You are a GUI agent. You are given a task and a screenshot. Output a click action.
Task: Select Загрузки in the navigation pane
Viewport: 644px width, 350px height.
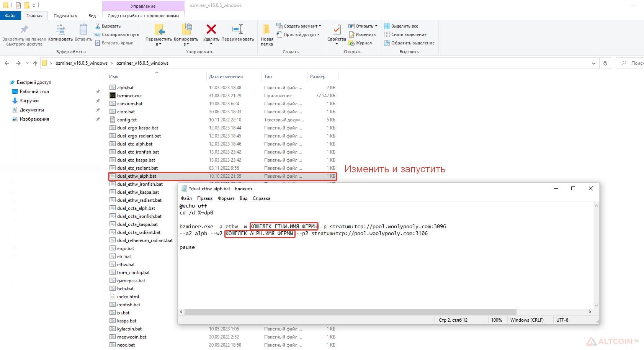tap(29, 101)
